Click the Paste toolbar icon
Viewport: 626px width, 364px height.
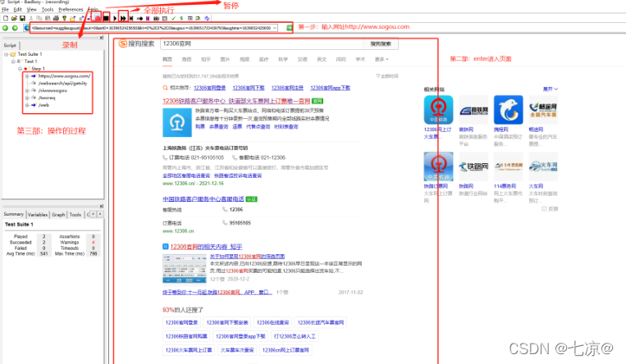pyautogui.click(x=48, y=18)
